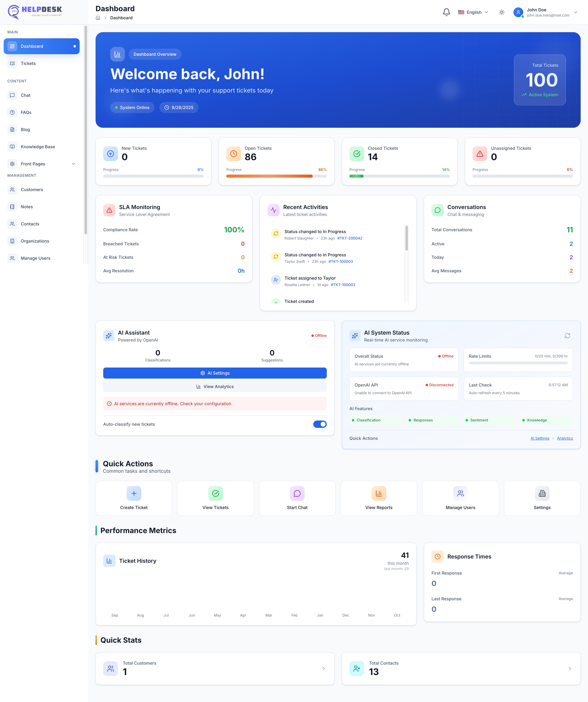Open Tickets in the sidebar

click(28, 64)
